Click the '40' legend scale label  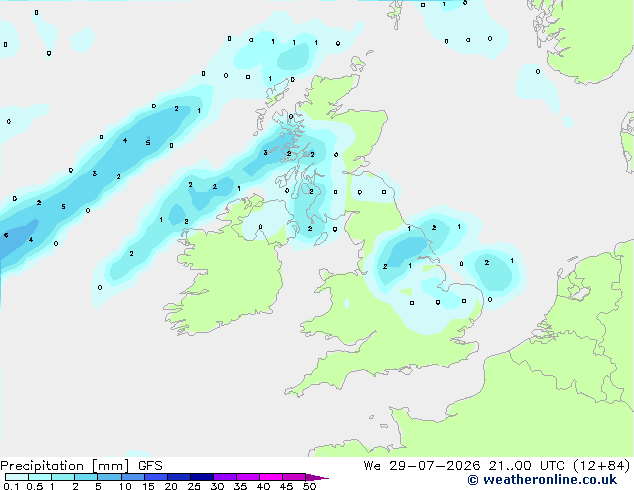coord(263,486)
